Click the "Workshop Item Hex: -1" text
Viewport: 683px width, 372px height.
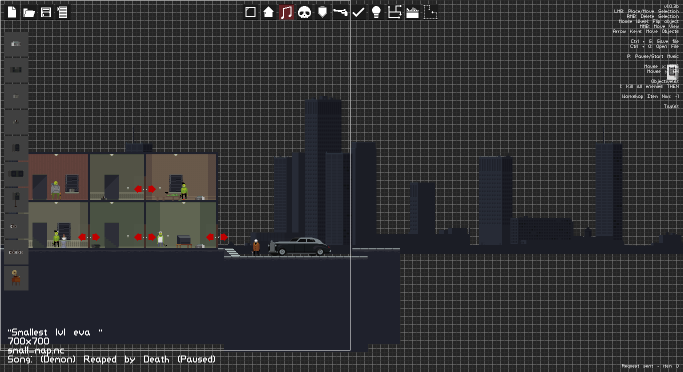(x=650, y=96)
